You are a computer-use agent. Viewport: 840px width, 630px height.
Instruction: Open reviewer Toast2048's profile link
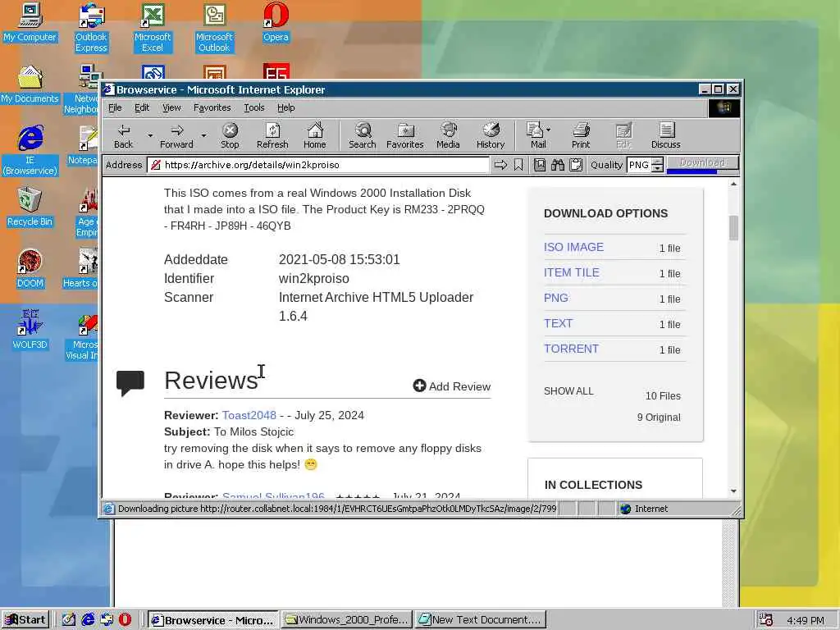click(x=249, y=415)
